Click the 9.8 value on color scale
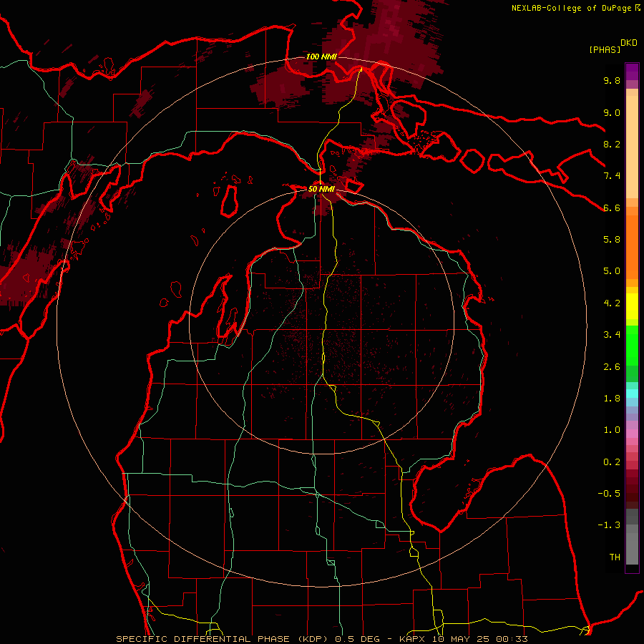The width and height of the screenshot is (644, 644). tap(612, 80)
